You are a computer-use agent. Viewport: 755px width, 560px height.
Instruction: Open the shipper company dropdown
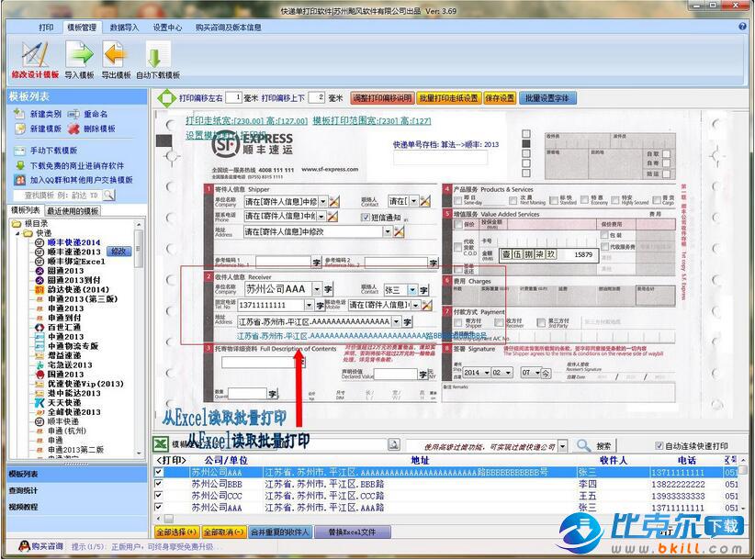323,201
